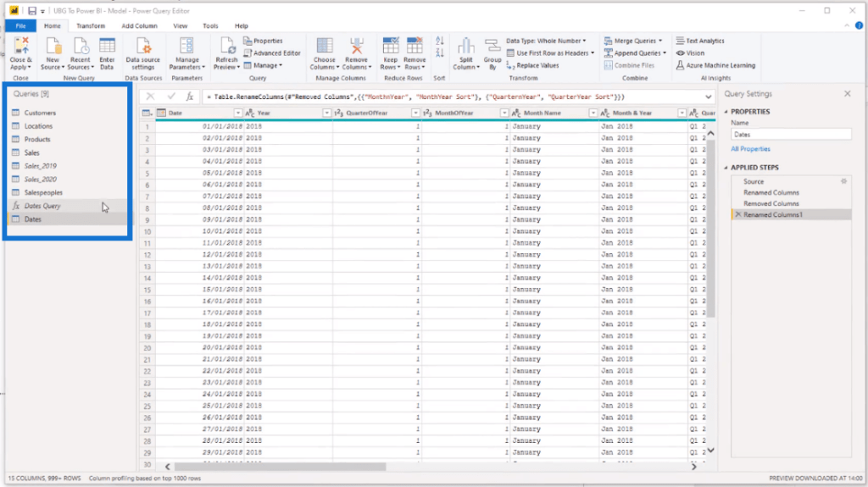Click the query Name input field

[x=791, y=135]
